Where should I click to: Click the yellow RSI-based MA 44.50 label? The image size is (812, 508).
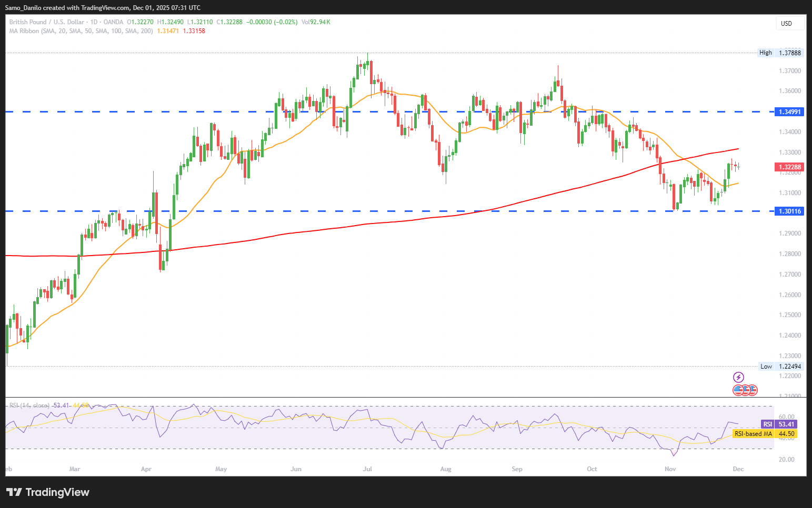pos(765,434)
